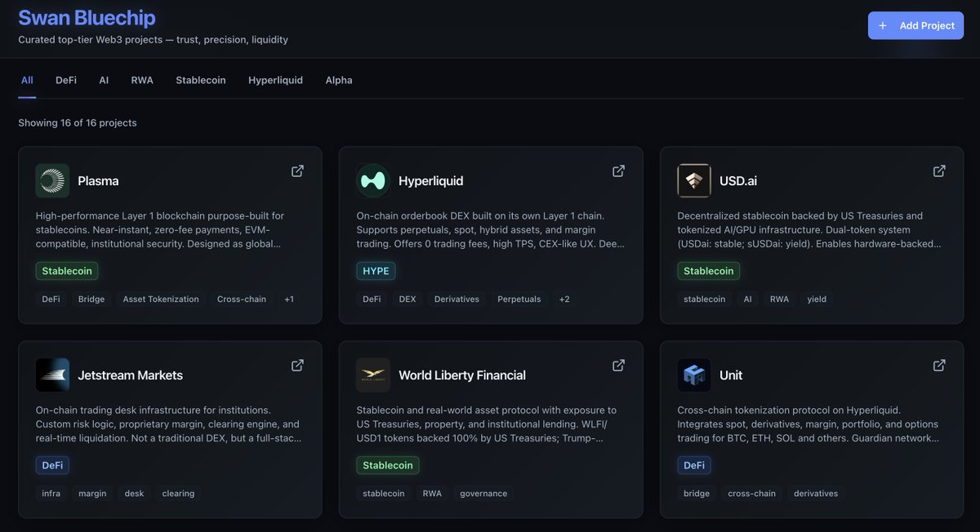Viewport: 980px width, 532px height.
Task: Select the All tab
Action: pos(27,80)
